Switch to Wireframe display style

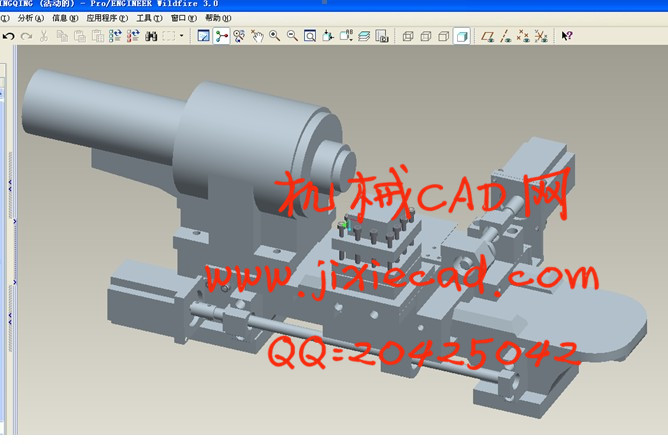pos(408,36)
